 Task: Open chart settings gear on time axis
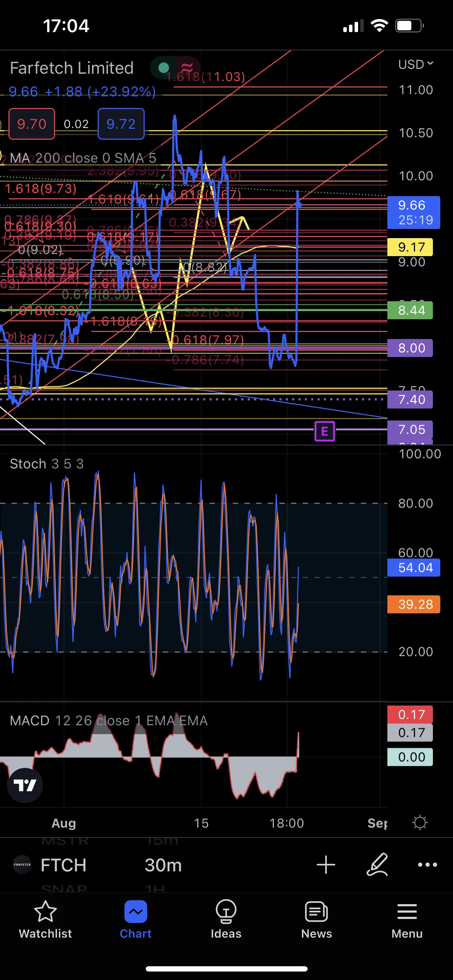[420, 823]
